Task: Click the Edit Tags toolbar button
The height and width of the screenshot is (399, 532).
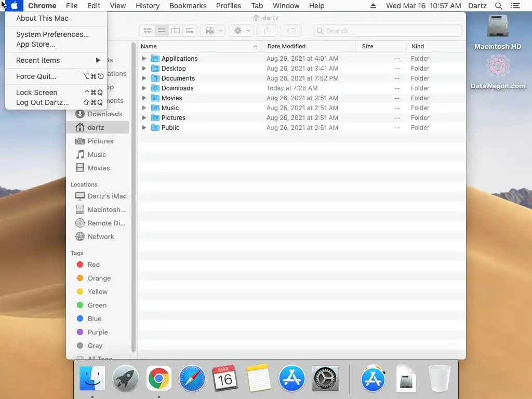Action: point(291,31)
